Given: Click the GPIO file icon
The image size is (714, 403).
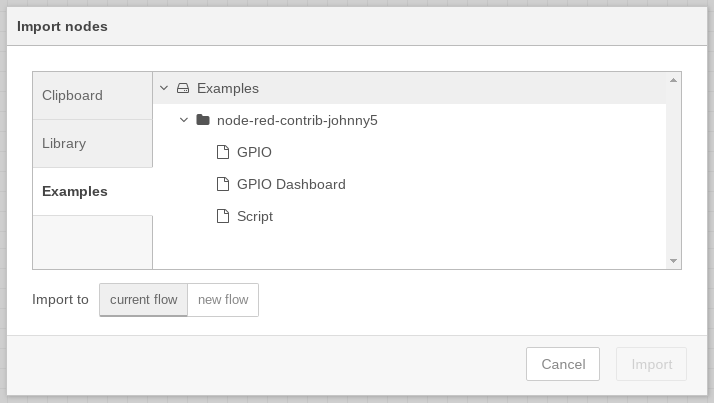Looking at the screenshot, I should tap(223, 152).
